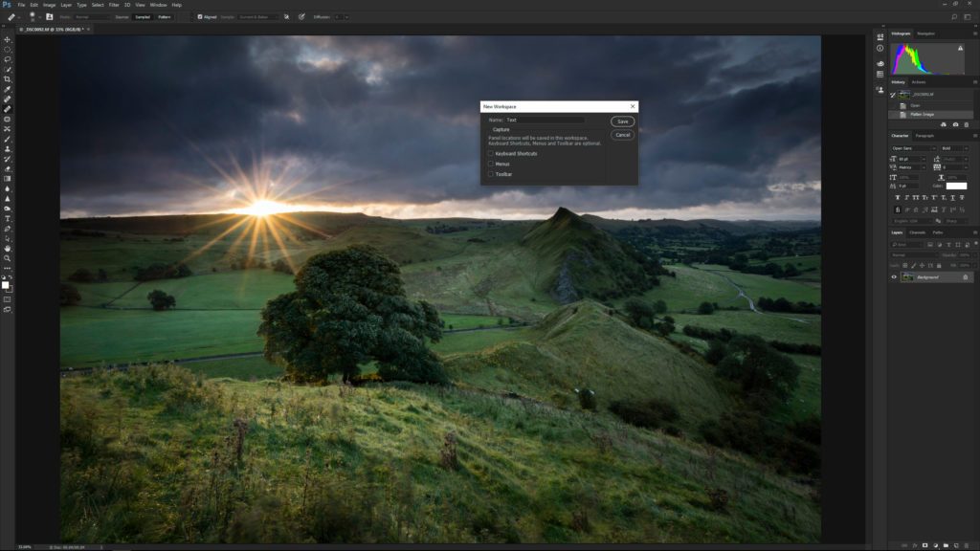Enable the Toolbar checkbox

[491, 174]
